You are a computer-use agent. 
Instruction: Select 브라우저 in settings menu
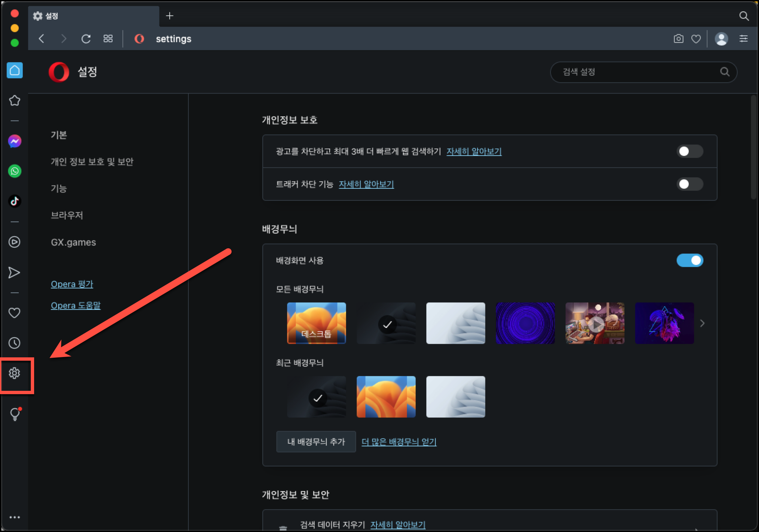[67, 215]
